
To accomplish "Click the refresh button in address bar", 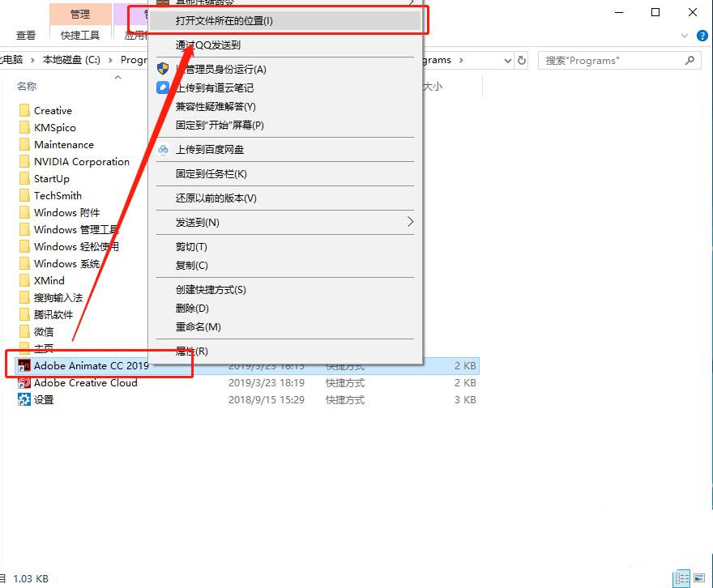I will 522,60.
